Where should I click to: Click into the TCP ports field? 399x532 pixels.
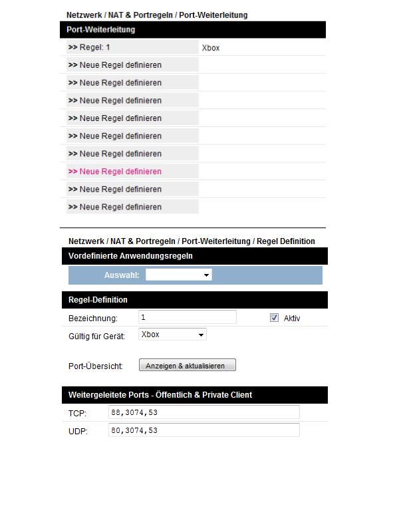pyautogui.click(x=203, y=413)
